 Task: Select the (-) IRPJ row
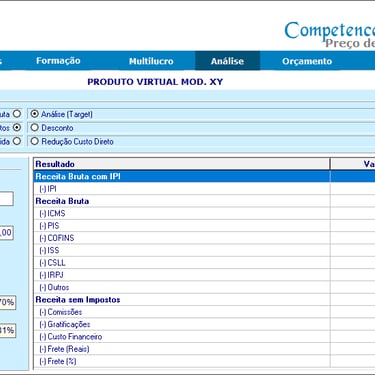204,275
